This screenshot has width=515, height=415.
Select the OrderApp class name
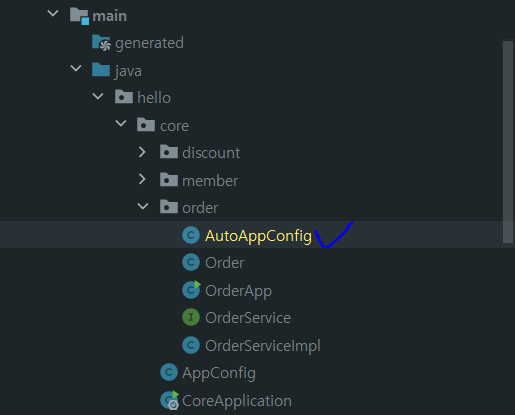pyautogui.click(x=238, y=291)
